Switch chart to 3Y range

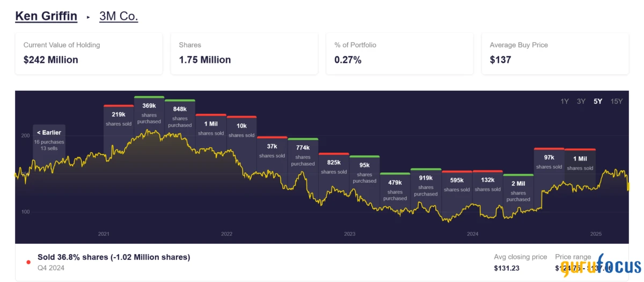pos(581,102)
